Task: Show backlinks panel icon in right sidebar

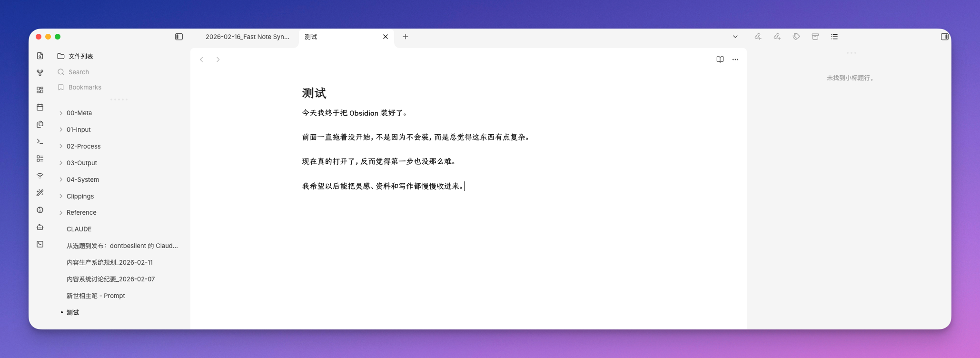Action: 758,37
